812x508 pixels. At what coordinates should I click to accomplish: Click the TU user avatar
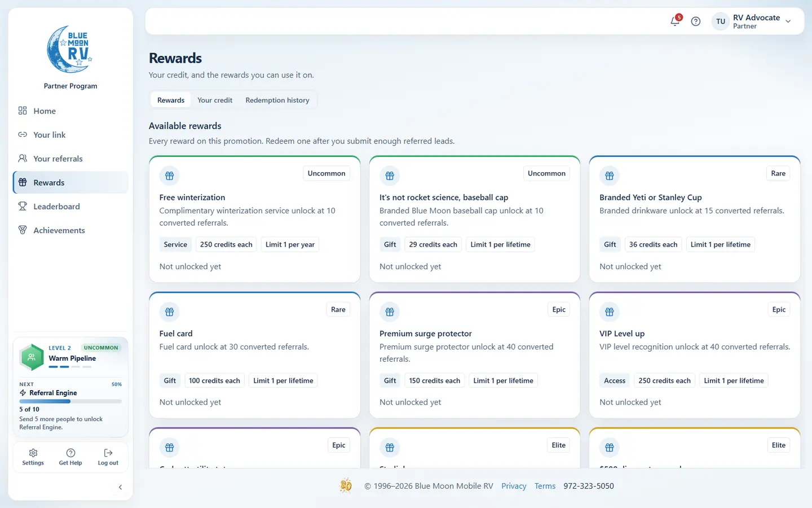721,21
